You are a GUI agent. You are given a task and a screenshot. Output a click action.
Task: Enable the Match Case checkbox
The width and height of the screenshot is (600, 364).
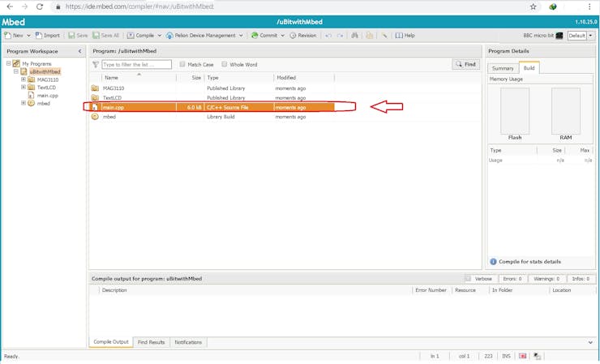182,64
